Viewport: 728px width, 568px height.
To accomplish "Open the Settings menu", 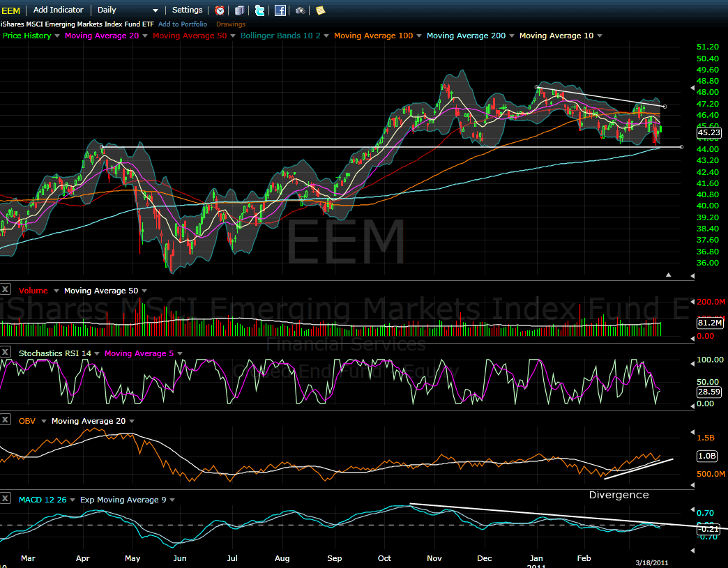I will point(187,10).
